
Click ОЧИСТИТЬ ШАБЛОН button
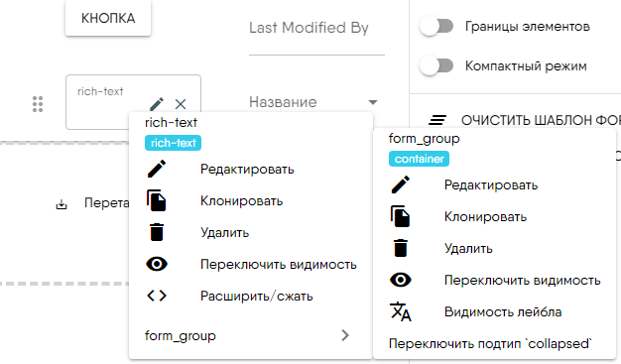pyautogui.click(x=525, y=120)
